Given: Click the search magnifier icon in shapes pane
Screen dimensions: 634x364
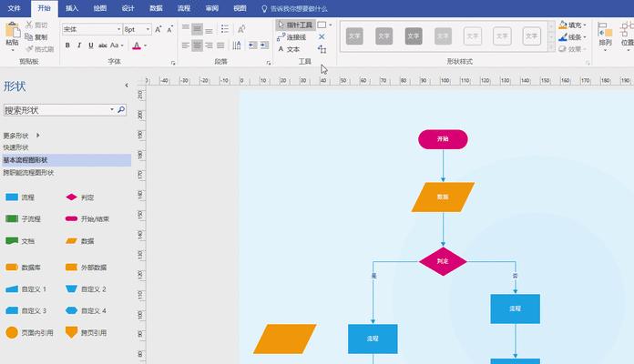Looking at the screenshot, I should point(121,110).
